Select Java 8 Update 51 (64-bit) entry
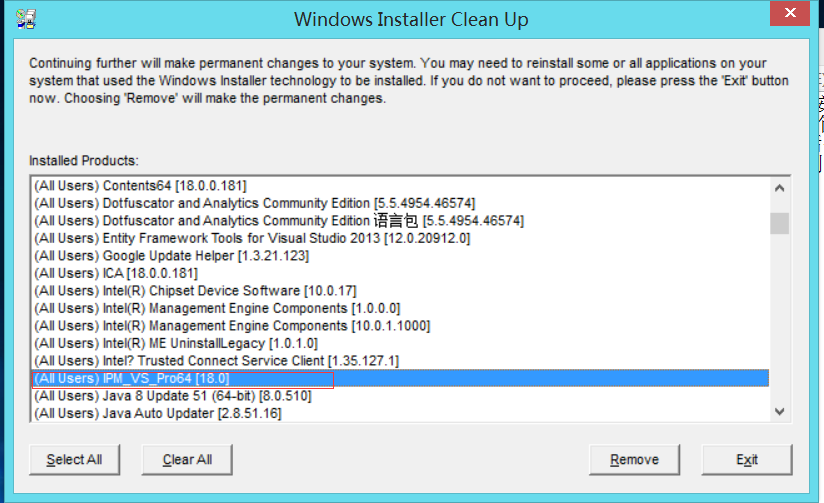The image size is (824, 503). [x=400, y=396]
